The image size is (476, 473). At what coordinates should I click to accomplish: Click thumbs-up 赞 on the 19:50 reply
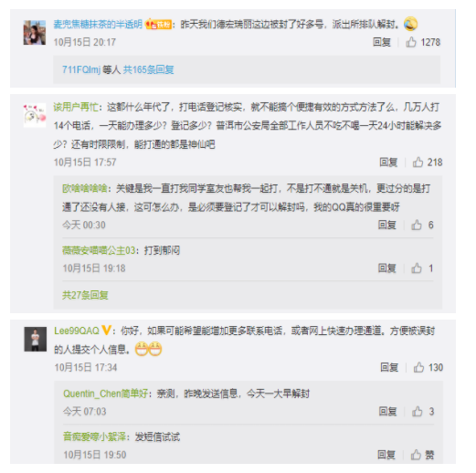click(x=416, y=455)
